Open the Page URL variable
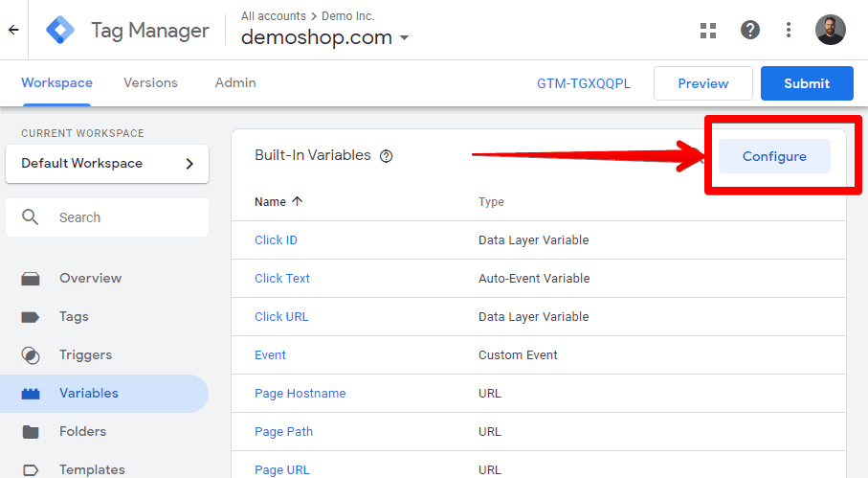This screenshot has width=868, height=478. (x=281, y=469)
